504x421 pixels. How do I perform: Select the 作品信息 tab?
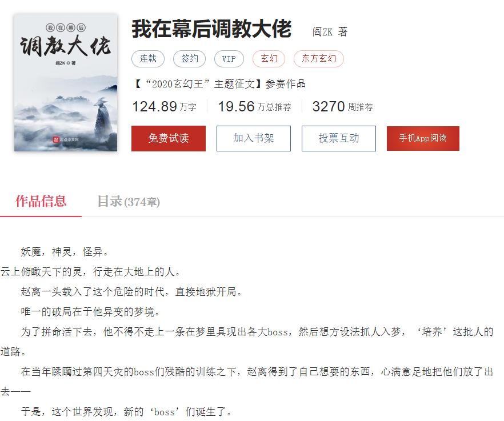(41, 202)
